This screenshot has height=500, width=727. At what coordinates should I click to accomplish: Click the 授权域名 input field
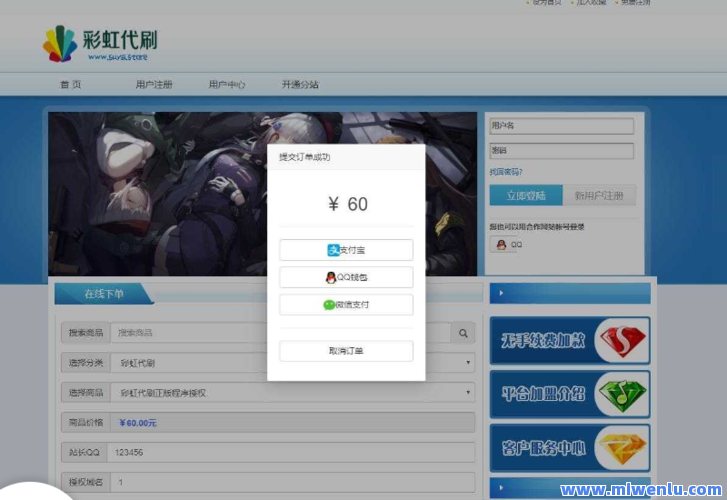pos(293,482)
